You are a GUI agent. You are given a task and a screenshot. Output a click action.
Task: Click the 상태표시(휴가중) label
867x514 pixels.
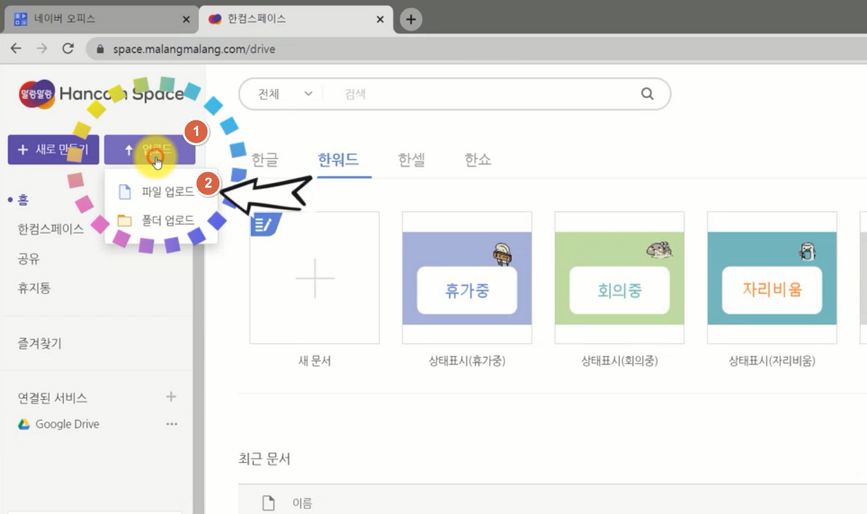pyautogui.click(x=467, y=361)
